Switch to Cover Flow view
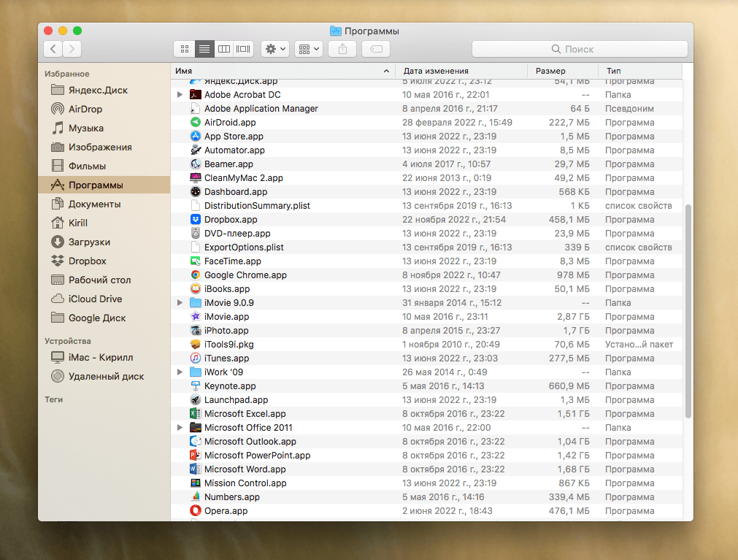 (244, 49)
